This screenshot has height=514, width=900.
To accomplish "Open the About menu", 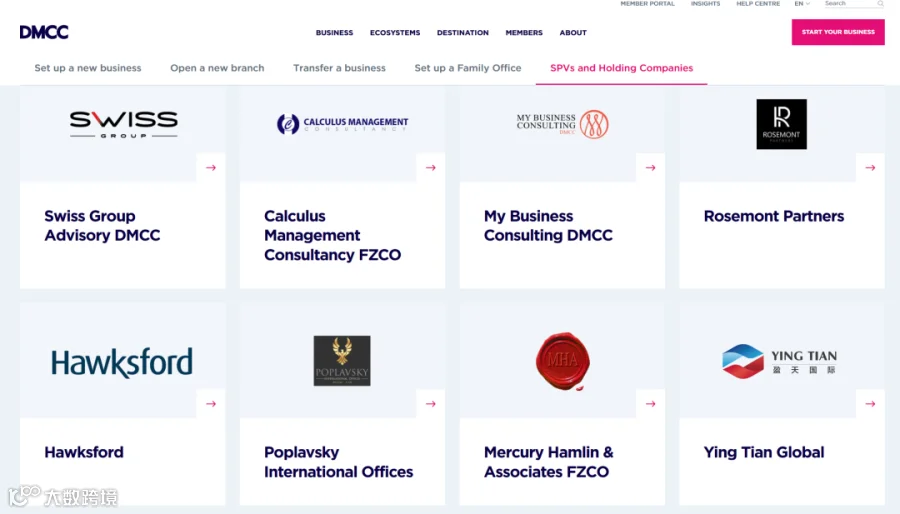I will [573, 33].
